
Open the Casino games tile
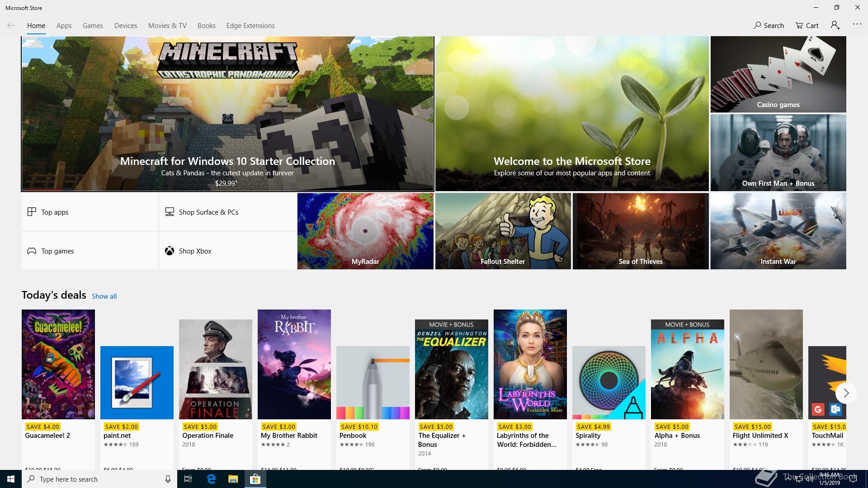778,75
